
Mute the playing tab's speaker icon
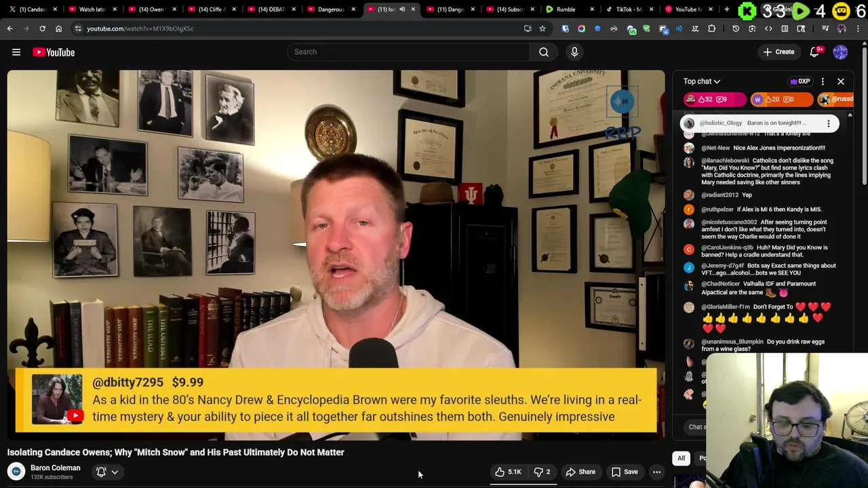coord(402,9)
